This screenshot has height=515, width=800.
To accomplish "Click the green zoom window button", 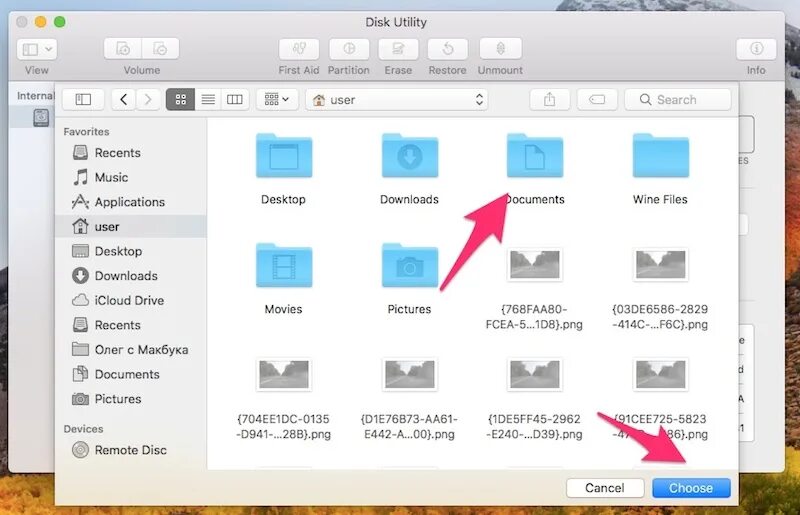I will click(x=60, y=22).
